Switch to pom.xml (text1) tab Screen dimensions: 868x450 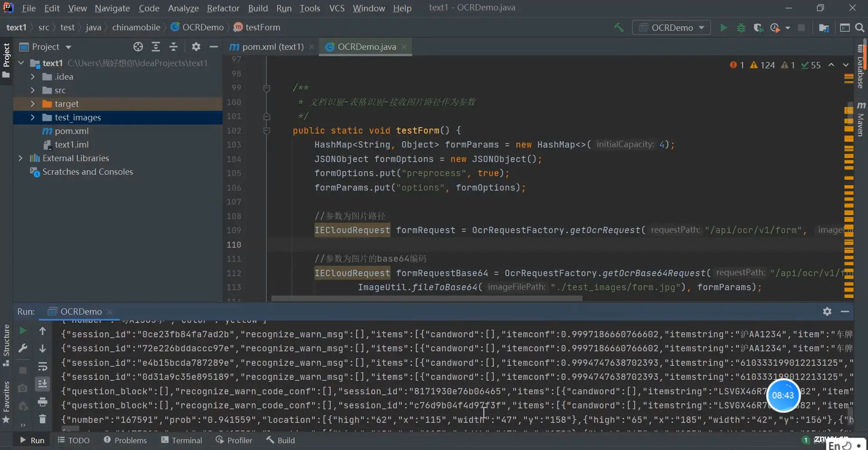[273, 47]
